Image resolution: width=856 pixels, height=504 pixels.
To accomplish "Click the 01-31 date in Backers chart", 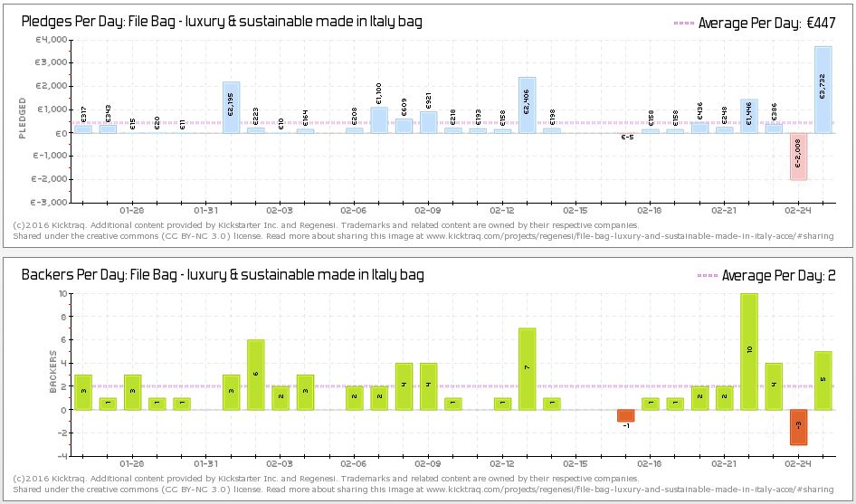I will [x=205, y=463].
